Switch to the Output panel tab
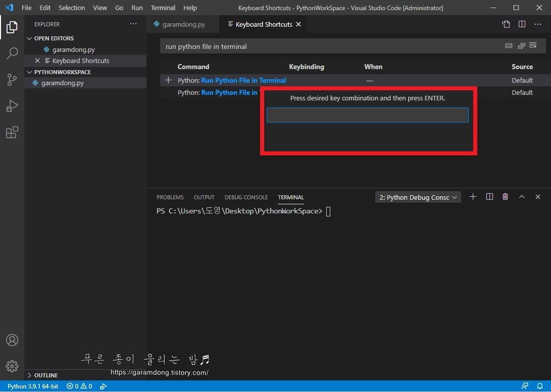551x392 pixels. coord(204,197)
